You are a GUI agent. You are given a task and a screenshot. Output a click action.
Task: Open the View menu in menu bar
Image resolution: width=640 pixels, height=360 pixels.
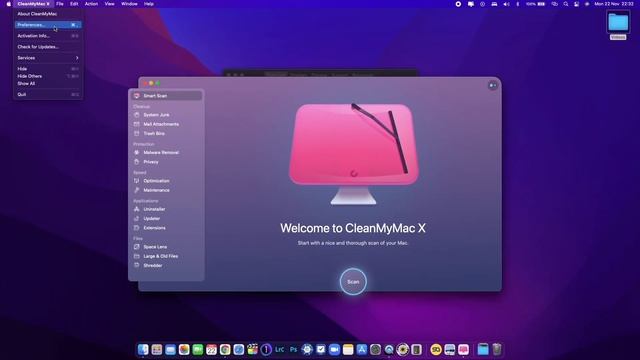pyautogui.click(x=109, y=4)
